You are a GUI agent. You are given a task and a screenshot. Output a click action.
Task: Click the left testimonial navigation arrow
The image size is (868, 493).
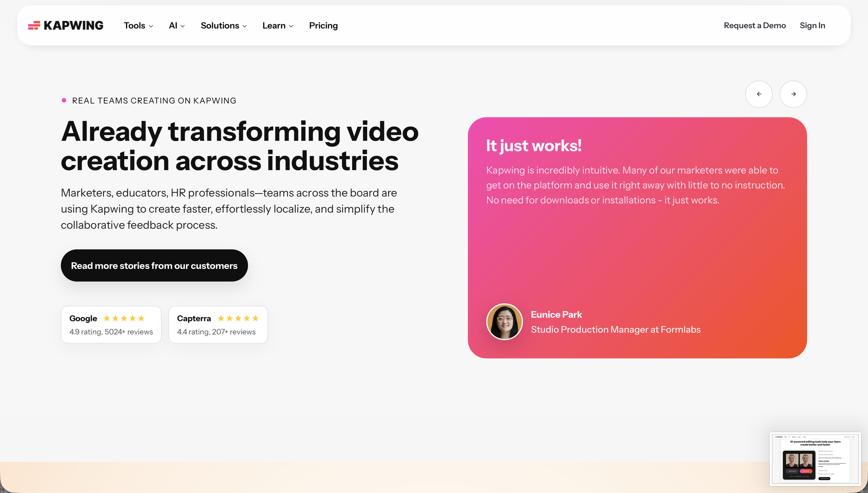pos(759,94)
